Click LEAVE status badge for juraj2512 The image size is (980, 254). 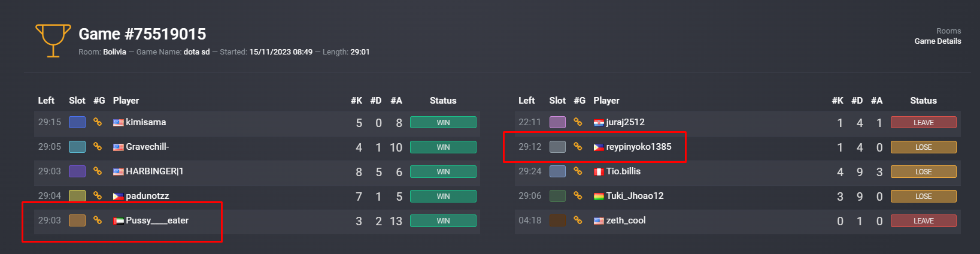[x=923, y=122]
